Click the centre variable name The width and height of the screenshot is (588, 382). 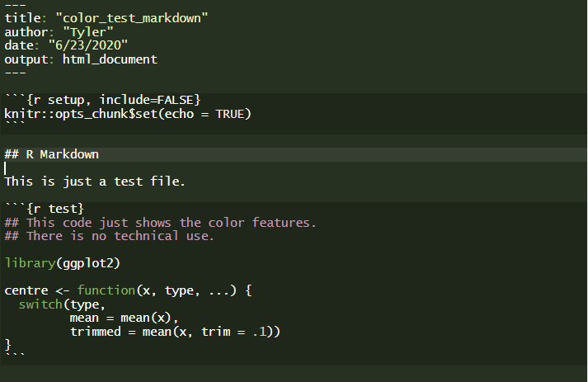click(x=26, y=290)
